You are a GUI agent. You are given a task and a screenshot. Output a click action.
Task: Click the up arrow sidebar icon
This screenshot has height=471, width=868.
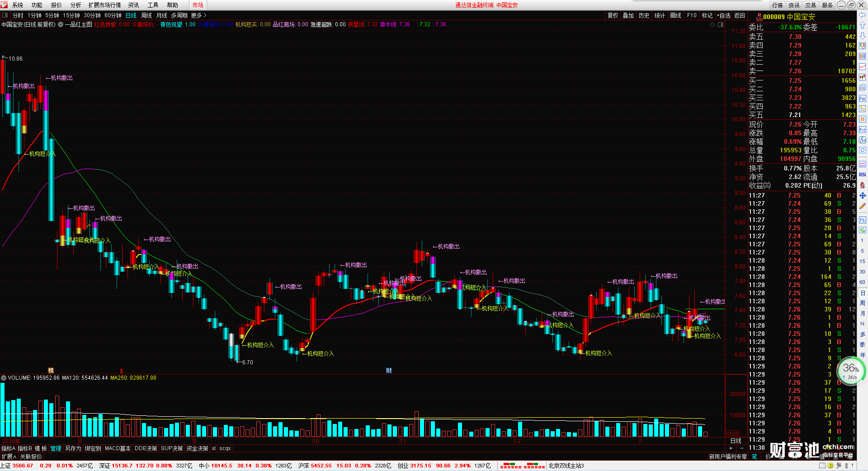(863, 26)
